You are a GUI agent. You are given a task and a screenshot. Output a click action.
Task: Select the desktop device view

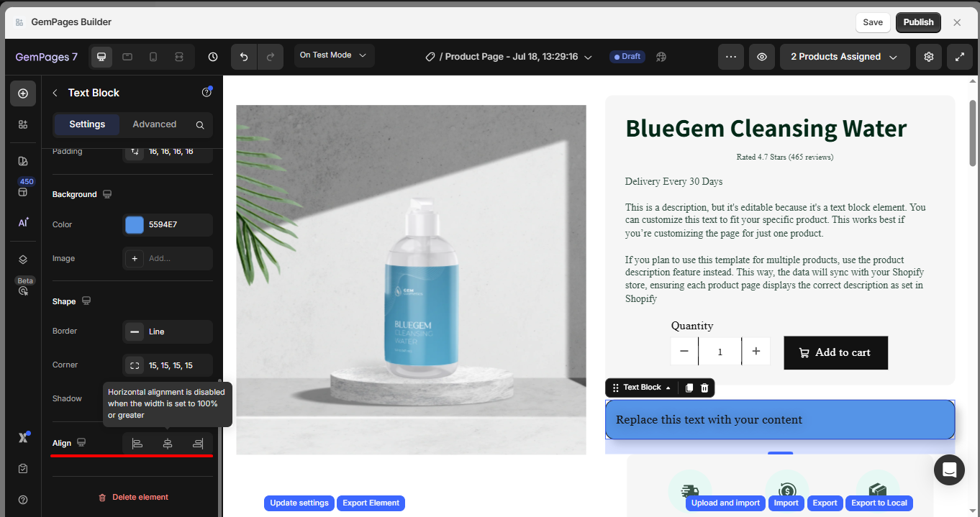point(101,57)
